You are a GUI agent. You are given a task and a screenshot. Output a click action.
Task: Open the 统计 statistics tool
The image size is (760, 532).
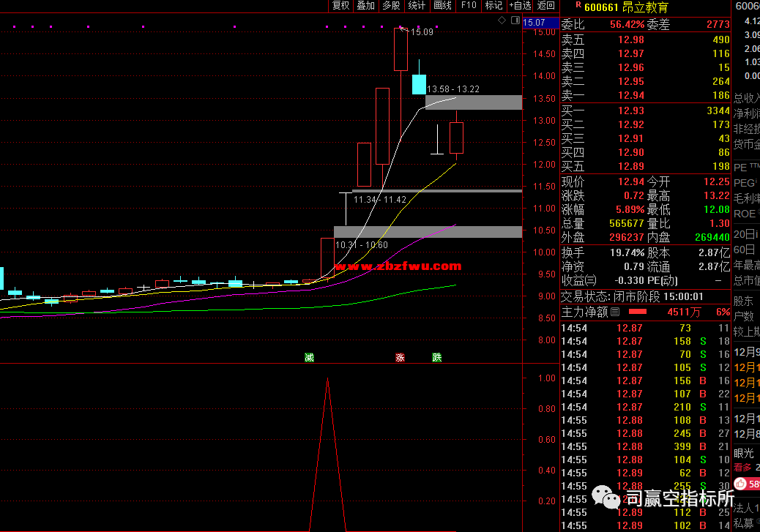417,6
